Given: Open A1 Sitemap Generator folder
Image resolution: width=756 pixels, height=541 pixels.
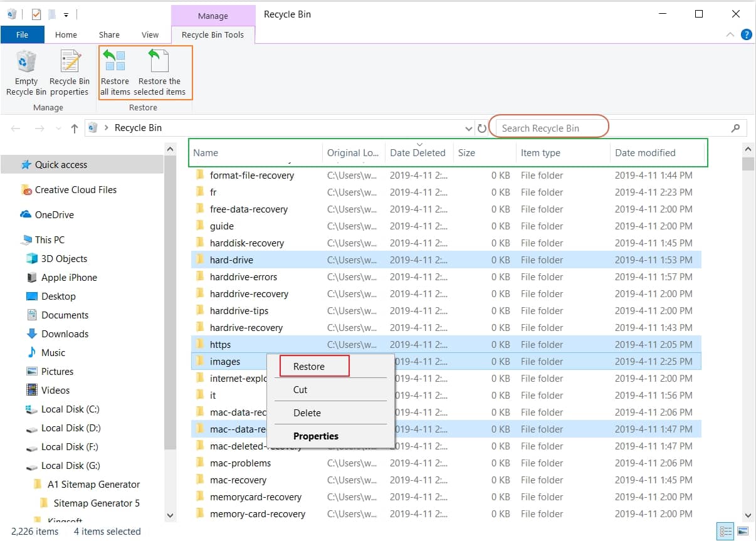Looking at the screenshot, I should click(x=93, y=484).
